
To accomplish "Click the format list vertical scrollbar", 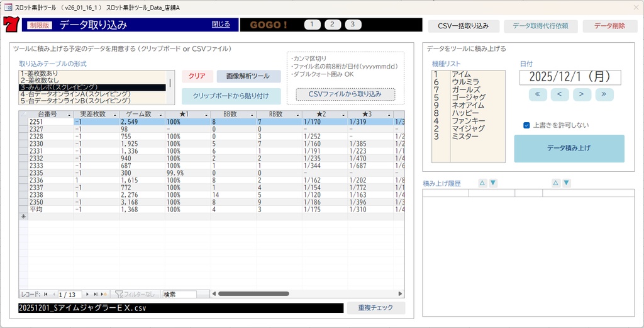I will (170, 87).
